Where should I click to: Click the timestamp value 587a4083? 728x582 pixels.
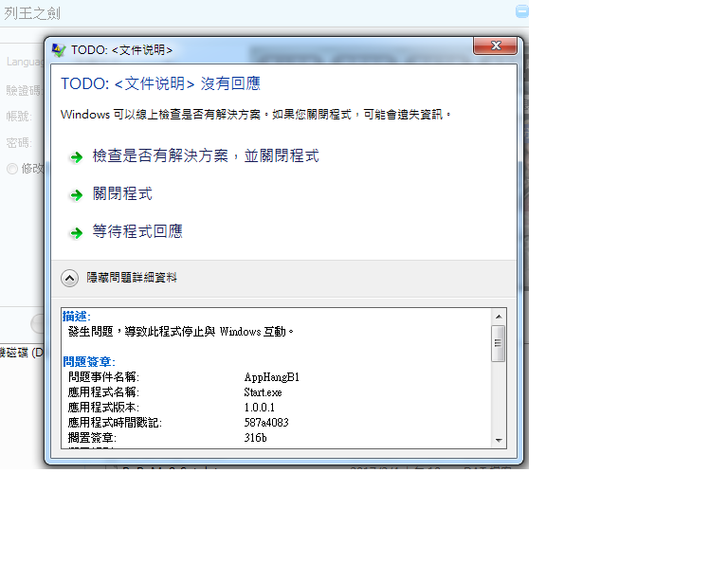pyautogui.click(x=266, y=423)
